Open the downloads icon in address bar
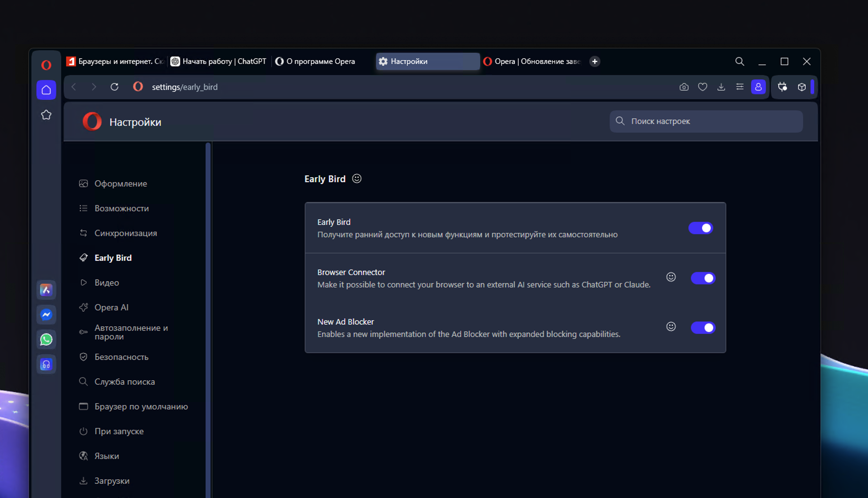 pyautogui.click(x=721, y=87)
